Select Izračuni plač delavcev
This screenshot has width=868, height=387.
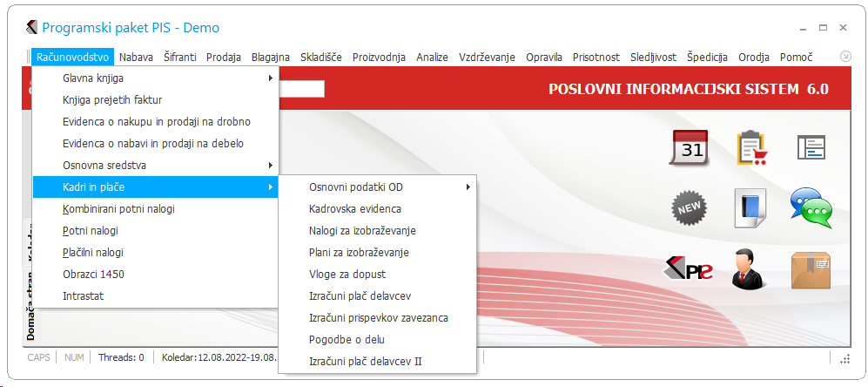[x=377, y=296]
